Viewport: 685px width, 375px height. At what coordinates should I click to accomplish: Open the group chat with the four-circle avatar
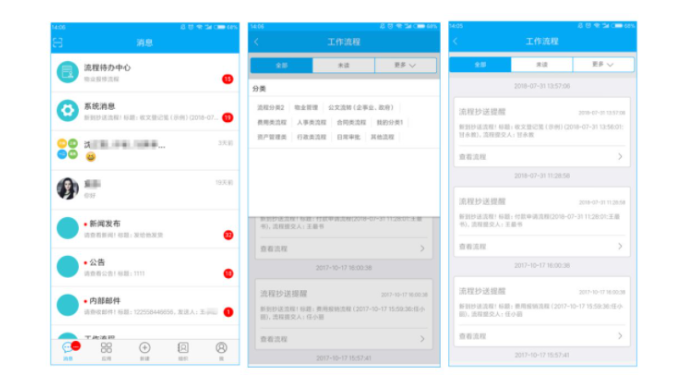(x=68, y=149)
